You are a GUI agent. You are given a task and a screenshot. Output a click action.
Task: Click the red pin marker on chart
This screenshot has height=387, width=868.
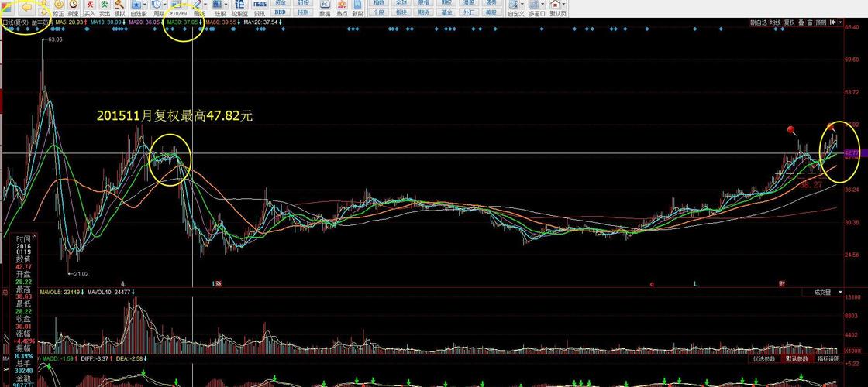tap(791, 131)
